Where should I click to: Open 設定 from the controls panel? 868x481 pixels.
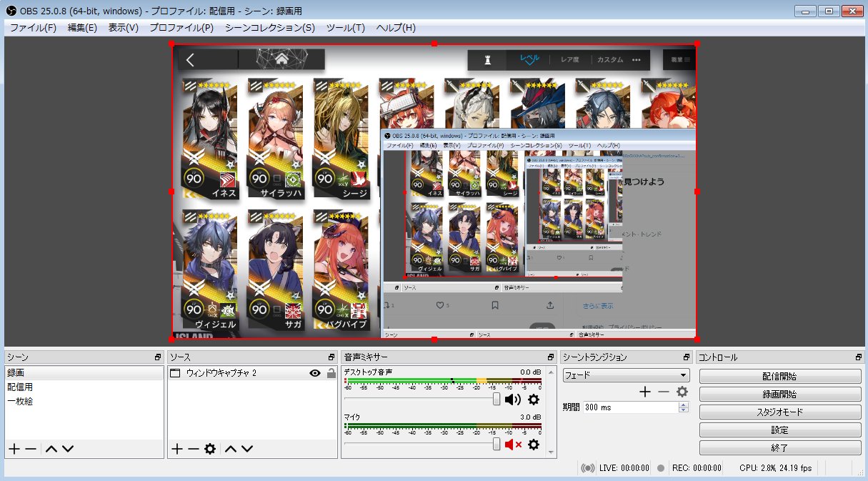780,430
